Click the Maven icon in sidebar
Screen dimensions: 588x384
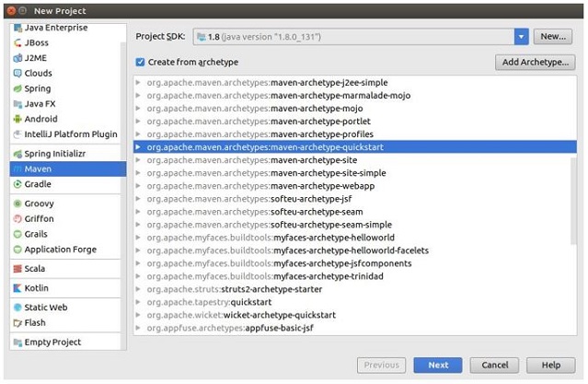point(17,169)
